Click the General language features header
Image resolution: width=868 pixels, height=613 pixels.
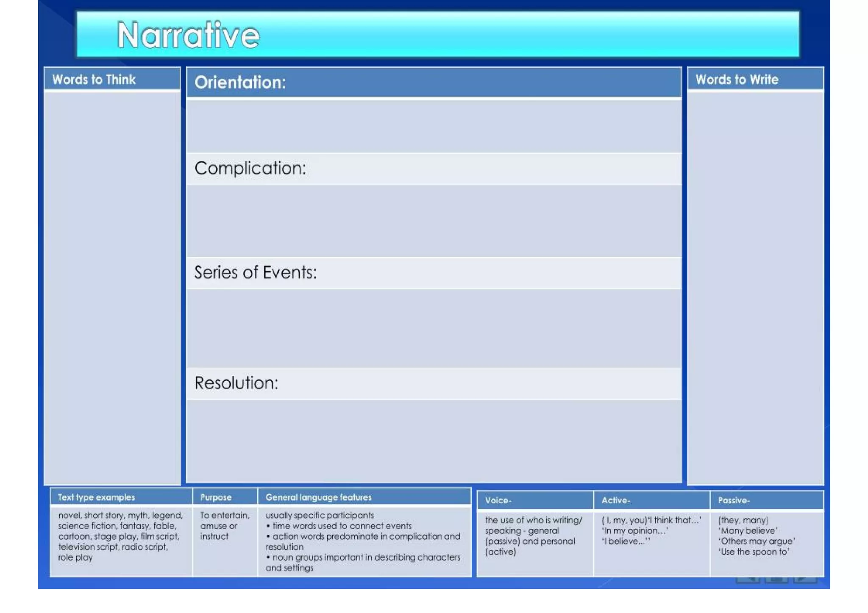tap(364, 497)
